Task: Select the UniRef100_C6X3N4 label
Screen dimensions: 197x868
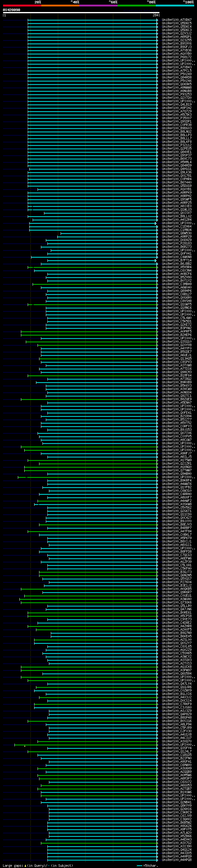Action: click(176, 271)
